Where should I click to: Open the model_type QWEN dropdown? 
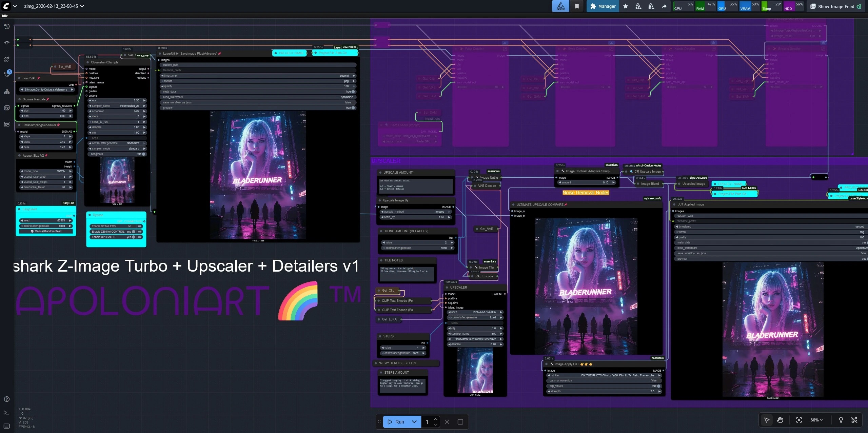46,171
